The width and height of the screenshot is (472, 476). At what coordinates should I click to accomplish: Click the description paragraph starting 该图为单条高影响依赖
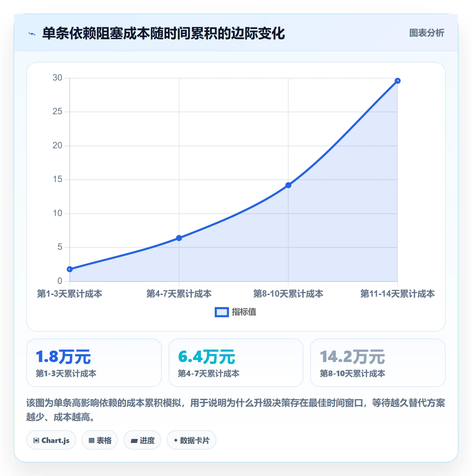[x=236, y=410]
